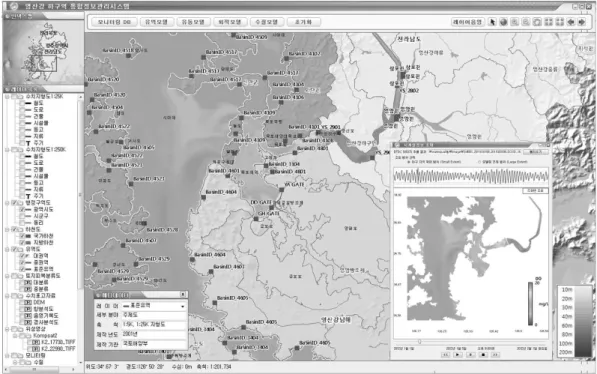This screenshot has width=597, height=374.
Task: Check the 시군구 layer checkbox
Action: point(22,216)
